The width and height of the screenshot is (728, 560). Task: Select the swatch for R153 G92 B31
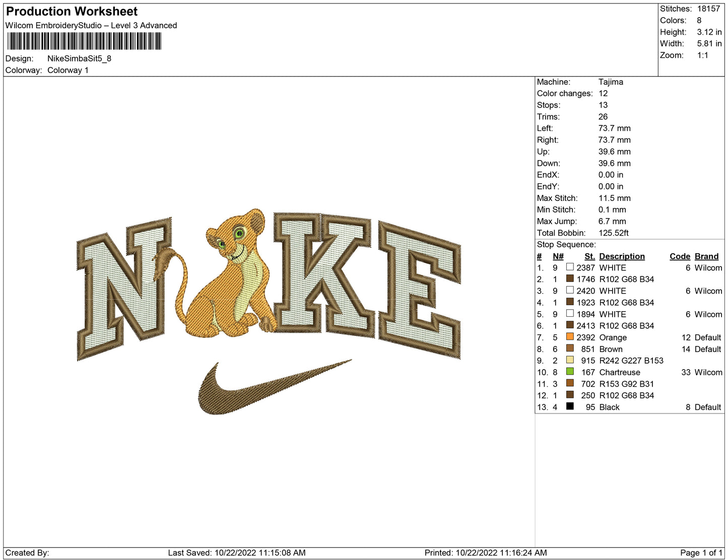click(570, 383)
